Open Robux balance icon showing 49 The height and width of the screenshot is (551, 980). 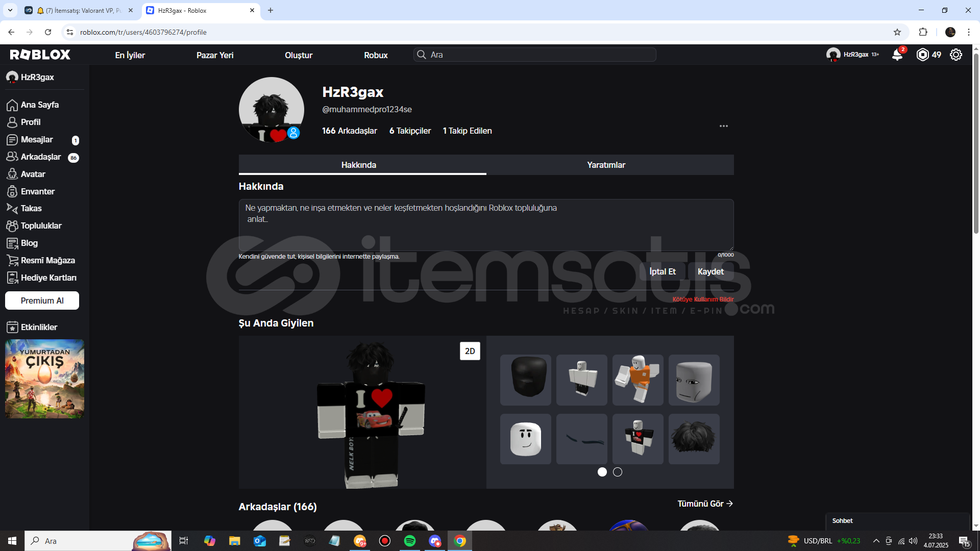click(928, 55)
